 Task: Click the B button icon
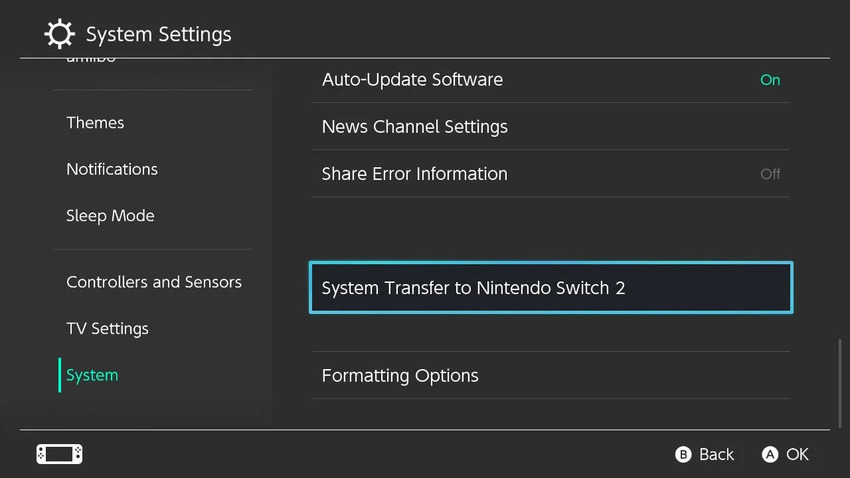click(683, 454)
